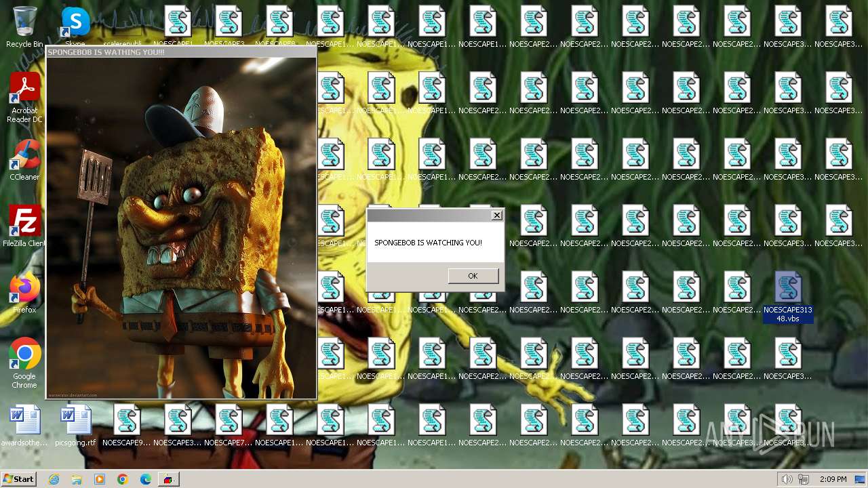Open Chrome from the taskbar
The image size is (868, 488).
(x=123, y=479)
